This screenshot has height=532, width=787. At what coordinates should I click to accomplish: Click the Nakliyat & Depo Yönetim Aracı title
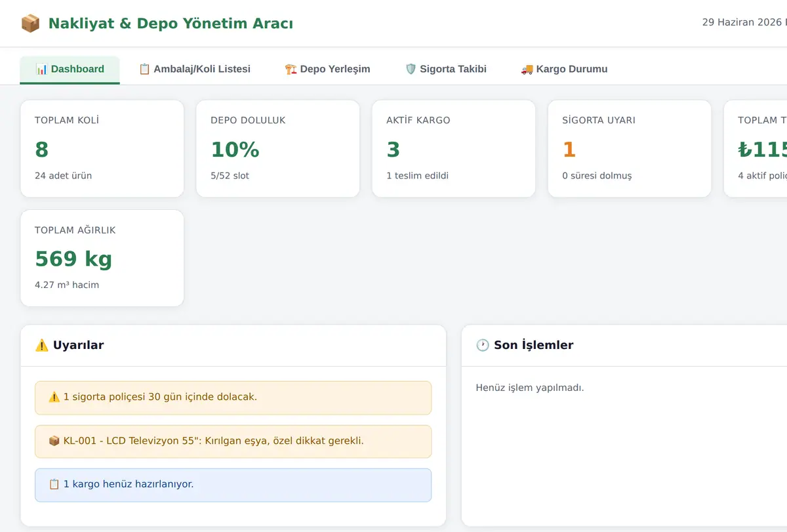[171, 24]
